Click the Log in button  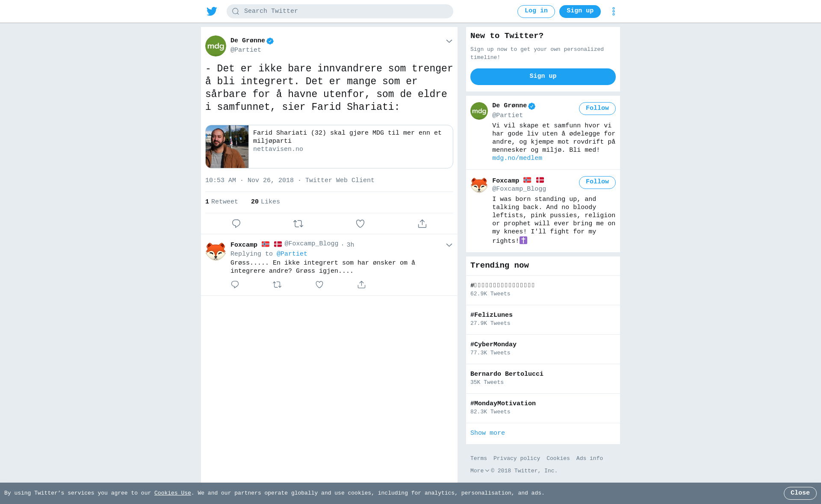(536, 12)
